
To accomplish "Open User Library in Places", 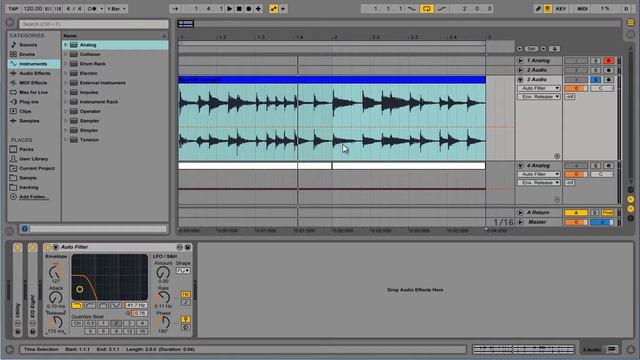I will (x=33, y=159).
